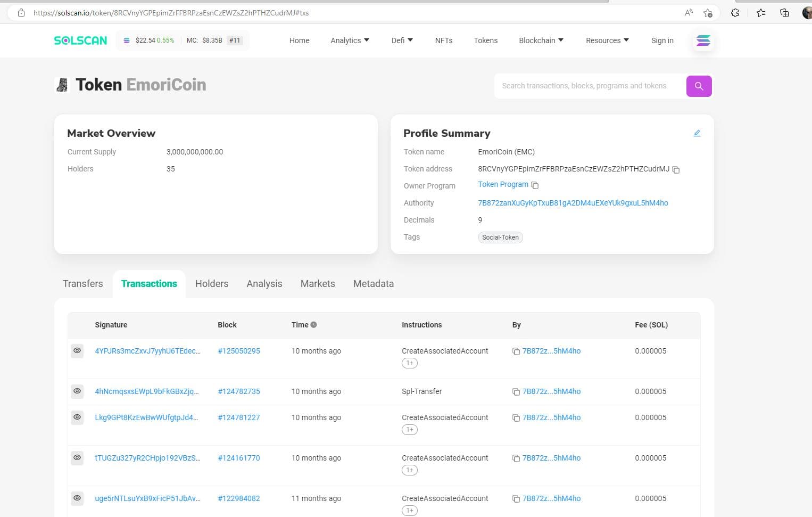The height and width of the screenshot is (517, 812).
Task: Open the Blockchain dropdown menu
Action: [x=541, y=40]
